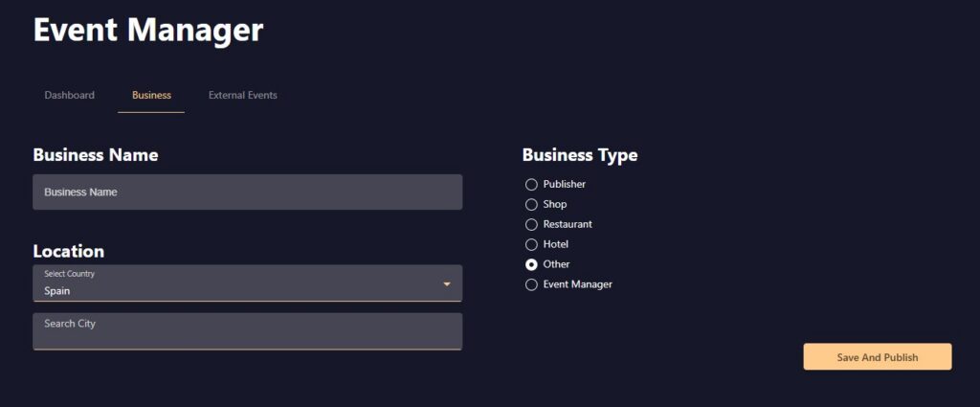
Task: Click into the Search City field
Action: tap(247, 330)
